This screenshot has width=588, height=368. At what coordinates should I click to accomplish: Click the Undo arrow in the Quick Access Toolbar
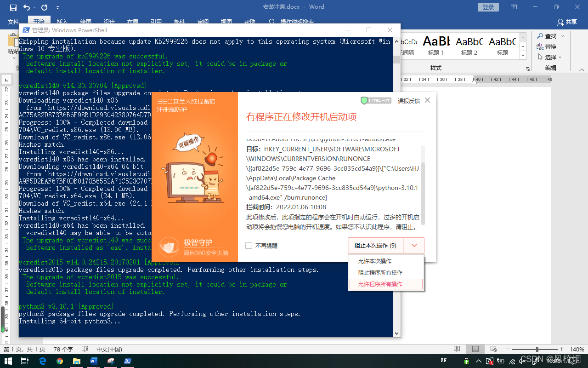tap(28, 7)
